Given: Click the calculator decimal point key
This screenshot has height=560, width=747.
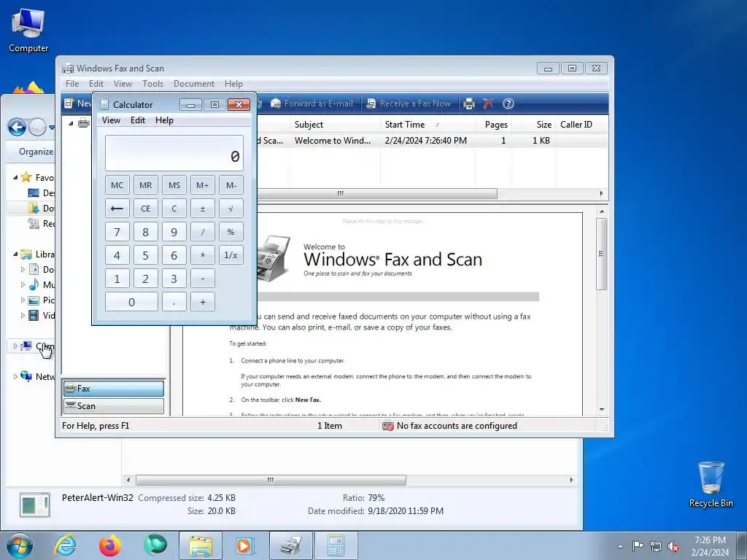Looking at the screenshot, I should pyautogui.click(x=174, y=302).
